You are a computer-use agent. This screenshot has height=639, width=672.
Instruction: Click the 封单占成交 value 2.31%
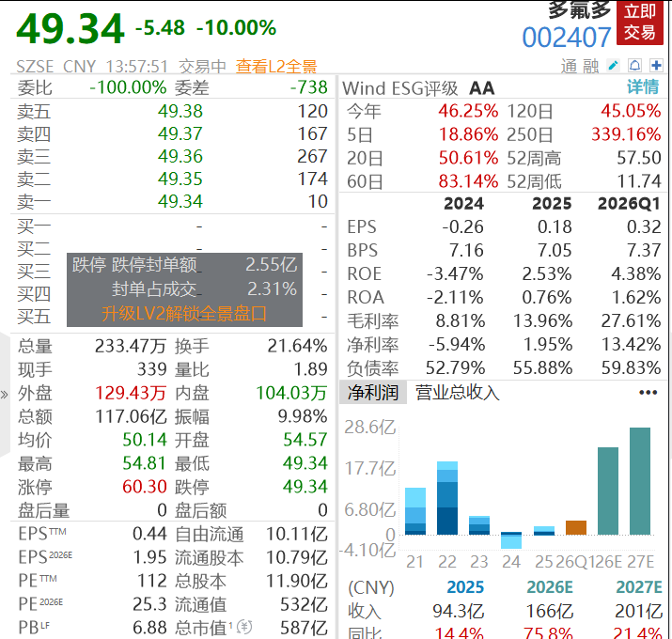273,289
